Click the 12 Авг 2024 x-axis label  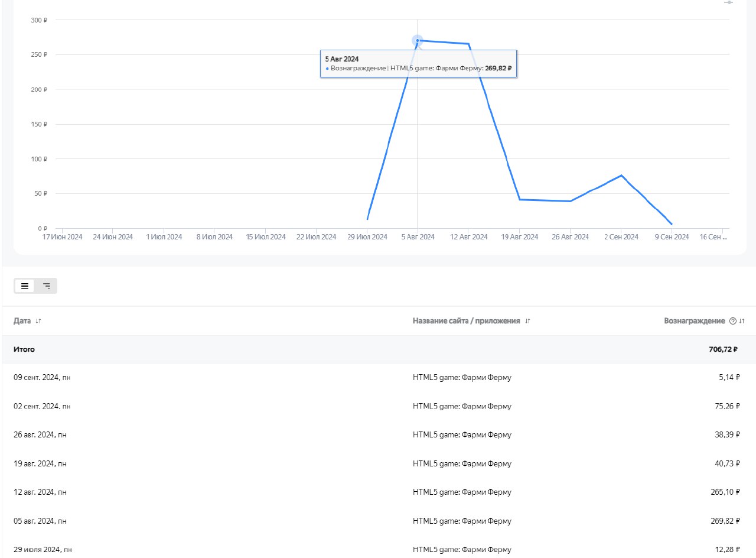click(468, 237)
